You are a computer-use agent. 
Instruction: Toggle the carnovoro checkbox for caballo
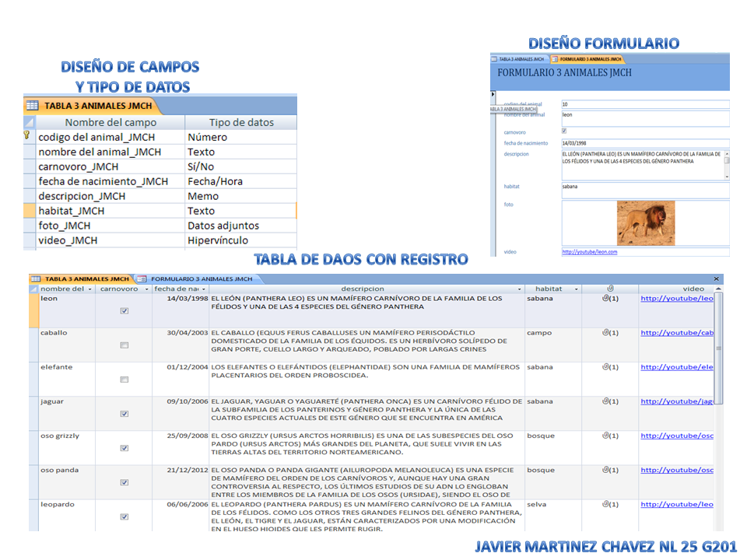(x=124, y=345)
